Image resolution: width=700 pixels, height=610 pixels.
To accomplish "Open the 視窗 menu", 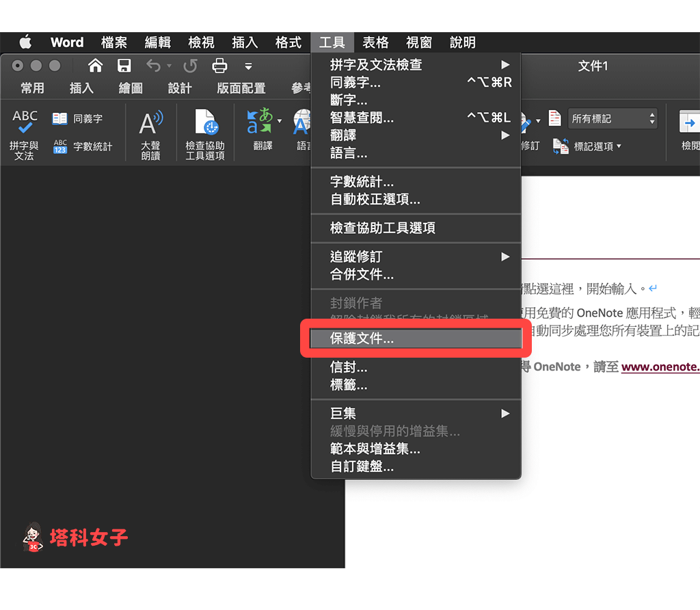I will pos(419,42).
